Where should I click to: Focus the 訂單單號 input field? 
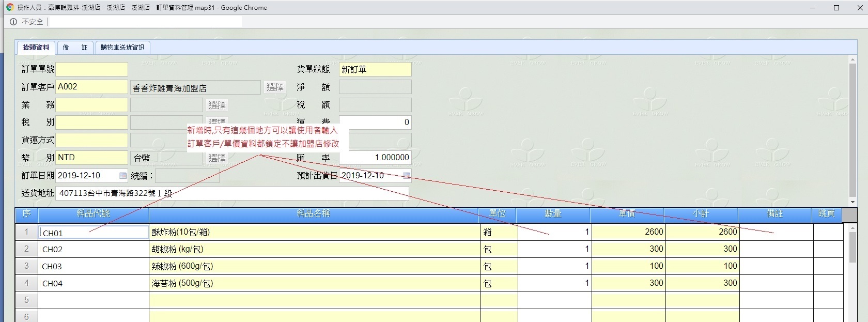[x=91, y=69]
